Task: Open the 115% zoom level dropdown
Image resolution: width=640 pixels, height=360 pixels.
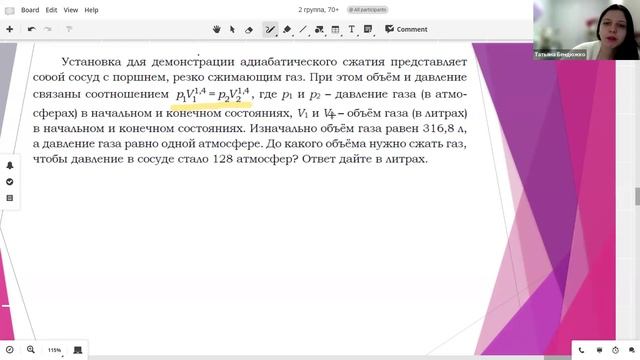Action: (x=54, y=350)
